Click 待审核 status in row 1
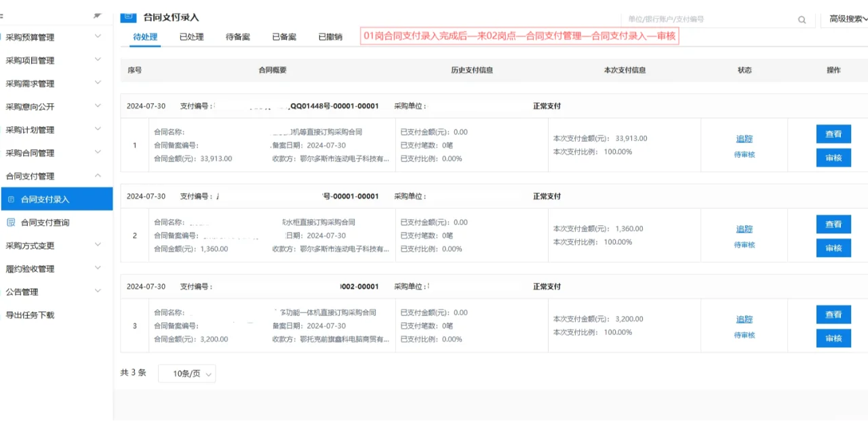Viewport: 868px width, 434px height. (x=745, y=155)
